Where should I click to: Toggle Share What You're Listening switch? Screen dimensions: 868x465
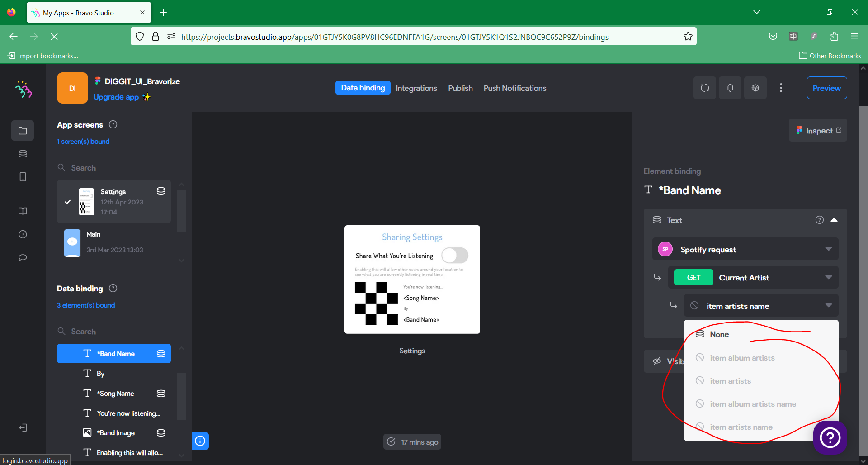(455, 255)
